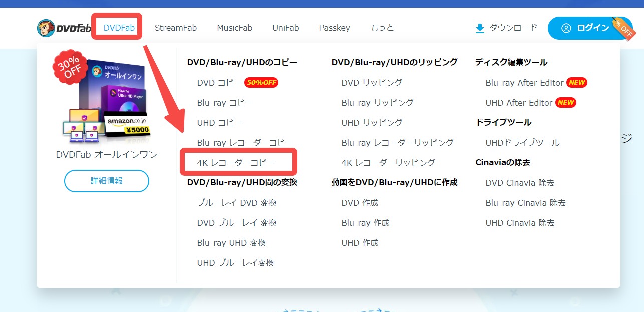Open the Passkey menu
This screenshot has width=644, height=312.
pyautogui.click(x=335, y=28)
